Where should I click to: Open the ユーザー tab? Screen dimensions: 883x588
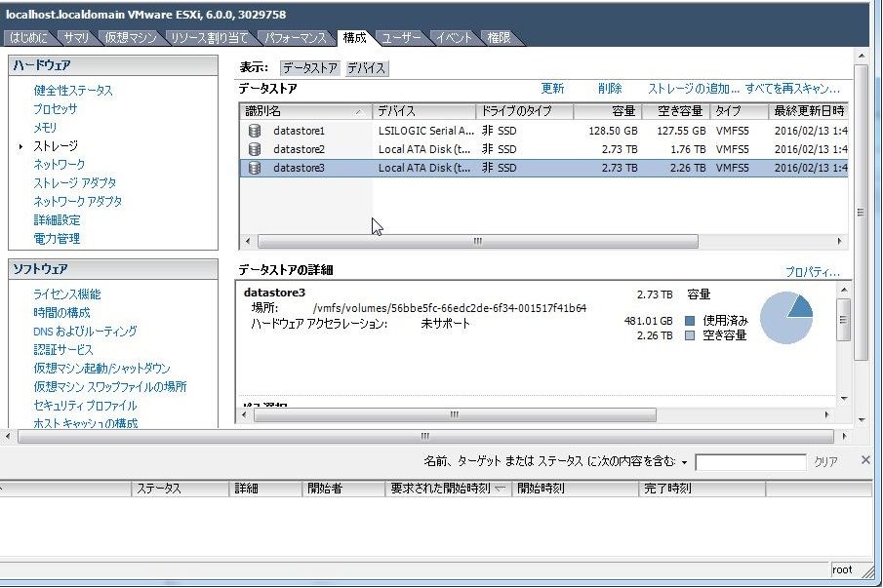[x=402, y=38]
